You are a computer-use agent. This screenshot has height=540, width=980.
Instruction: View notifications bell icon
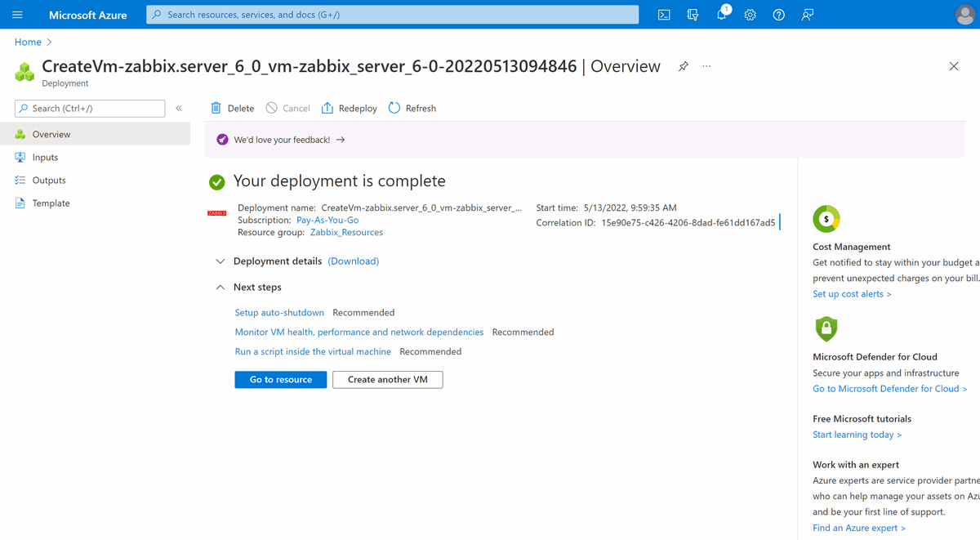(722, 15)
